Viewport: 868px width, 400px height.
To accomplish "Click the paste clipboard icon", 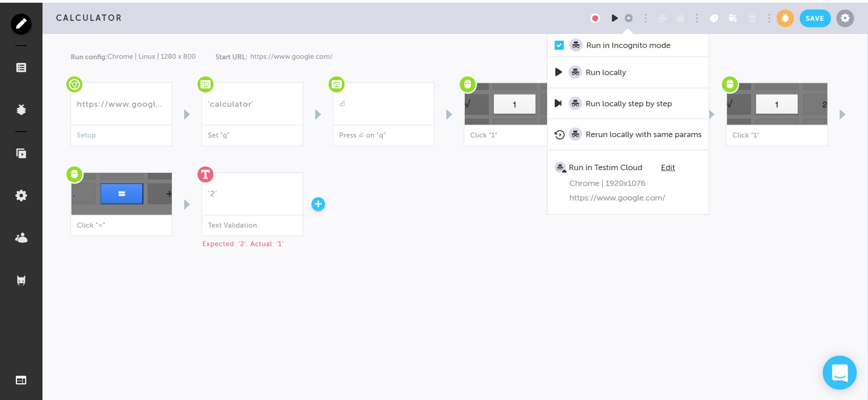I will click(680, 18).
